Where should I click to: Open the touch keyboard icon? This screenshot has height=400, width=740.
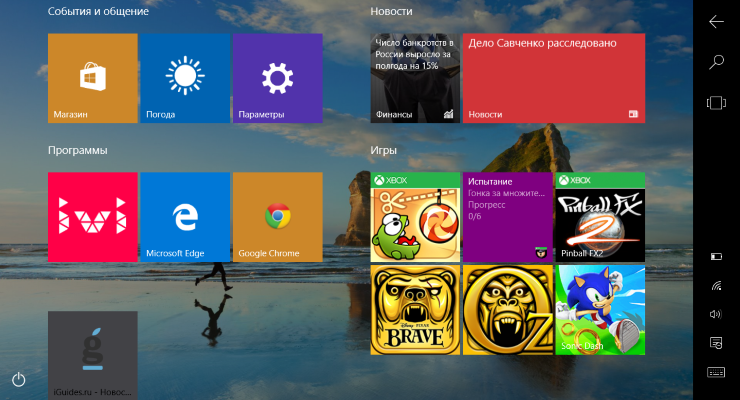(716, 372)
